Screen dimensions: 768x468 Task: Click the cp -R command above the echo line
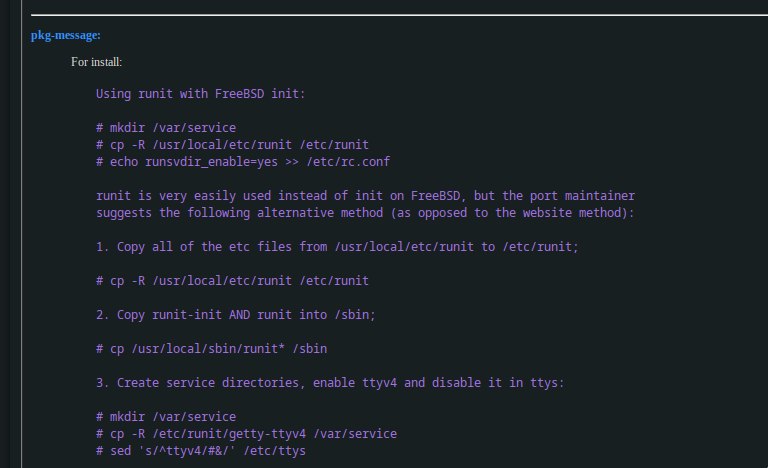point(232,145)
